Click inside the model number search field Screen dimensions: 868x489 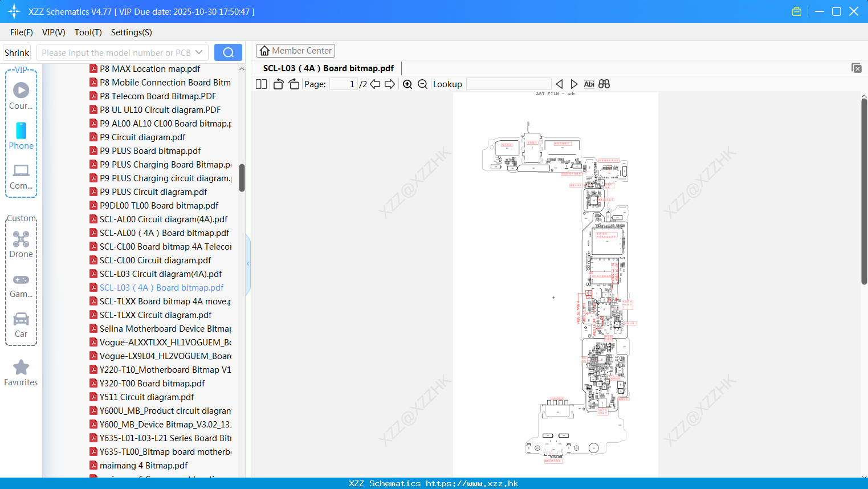tap(116, 52)
